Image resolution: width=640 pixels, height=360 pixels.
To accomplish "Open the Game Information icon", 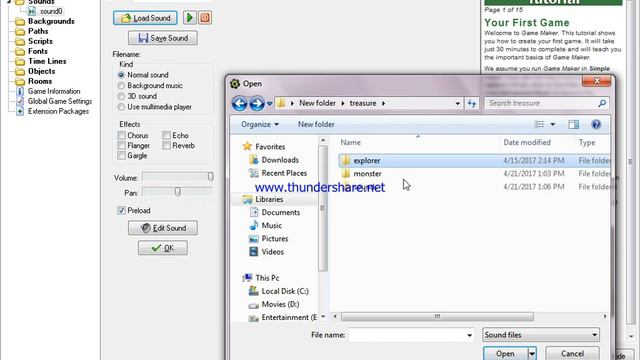I will [x=20, y=91].
